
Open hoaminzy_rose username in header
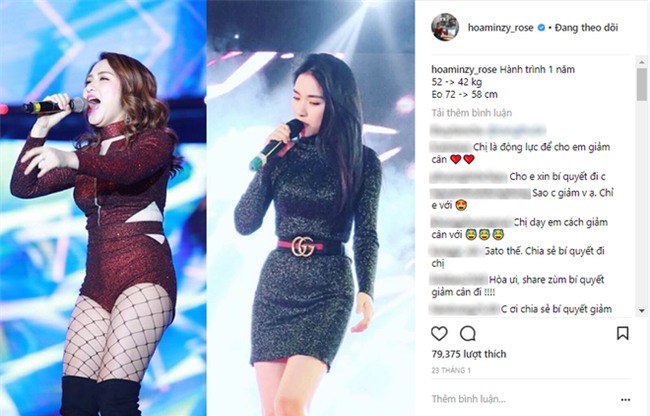point(500,28)
